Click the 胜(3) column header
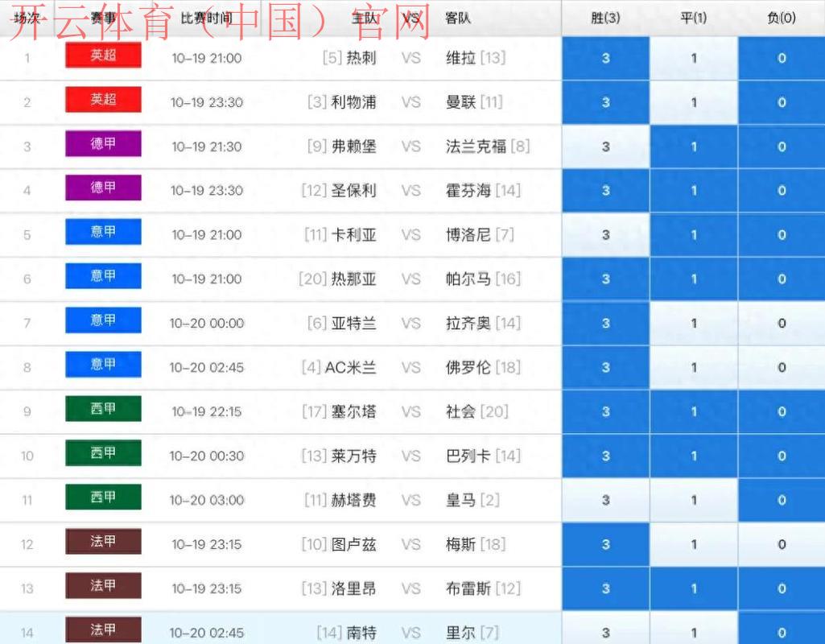Screen dimensions: 825x644 coord(605,18)
